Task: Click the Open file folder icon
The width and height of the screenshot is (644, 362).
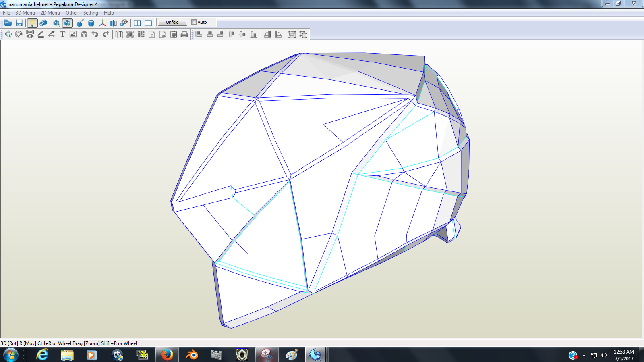Action: 8,23
